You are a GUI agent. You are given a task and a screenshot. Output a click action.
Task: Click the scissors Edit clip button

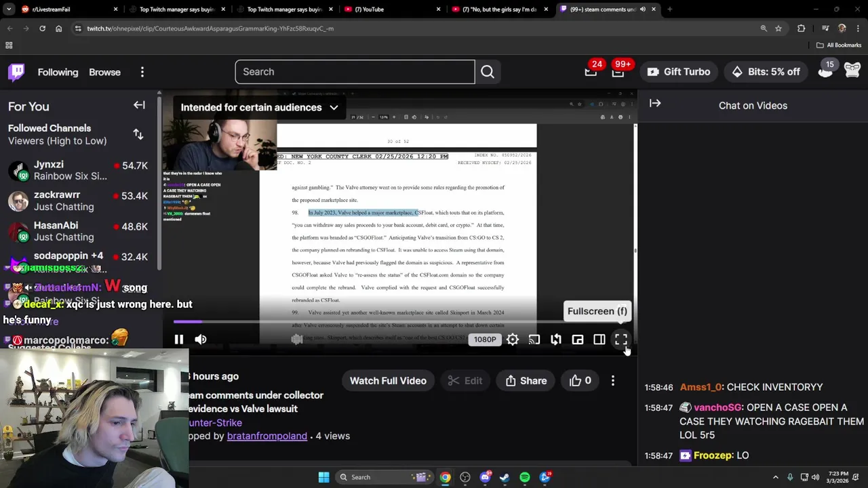pyautogui.click(x=465, y=381)
